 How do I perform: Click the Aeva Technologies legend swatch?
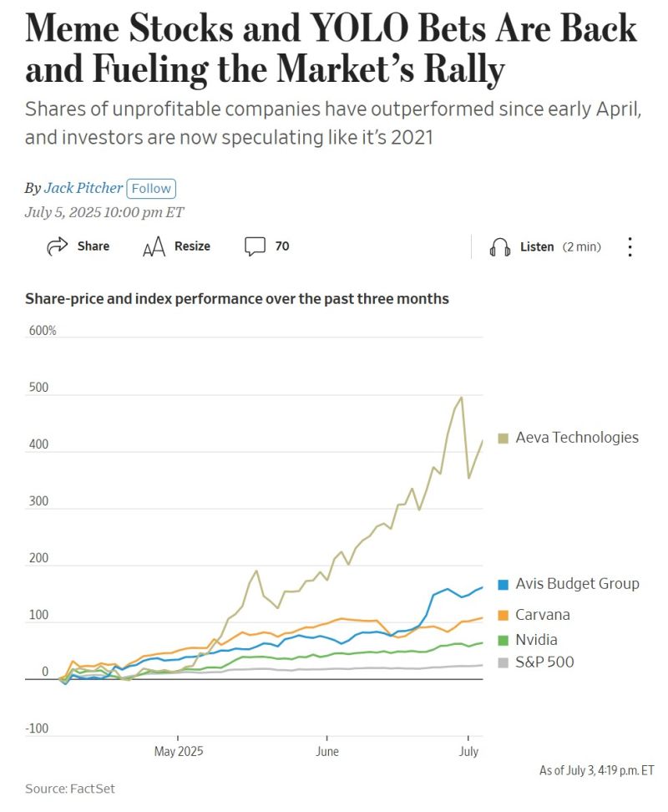click(504, 438)
